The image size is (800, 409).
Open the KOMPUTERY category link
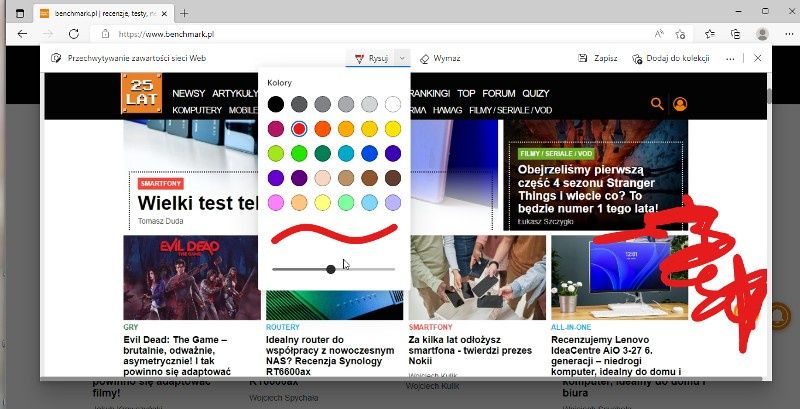coord(197,110)
